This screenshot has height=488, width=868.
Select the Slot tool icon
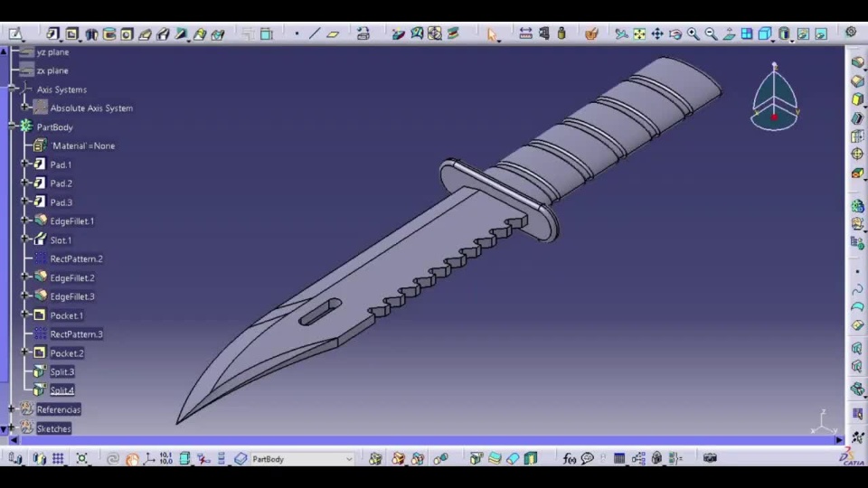coord(164,33)
